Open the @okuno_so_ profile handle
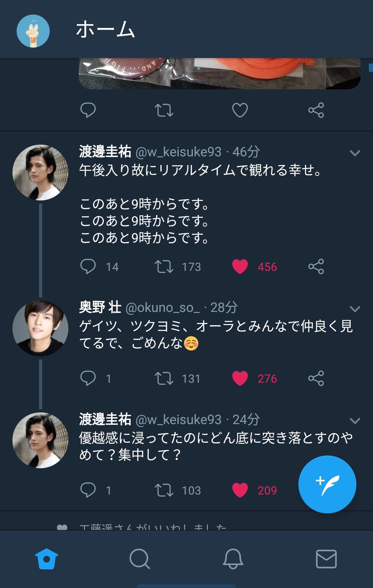Image resolution: width=373 pixels, height=588 pixels. tap(163, 307)
